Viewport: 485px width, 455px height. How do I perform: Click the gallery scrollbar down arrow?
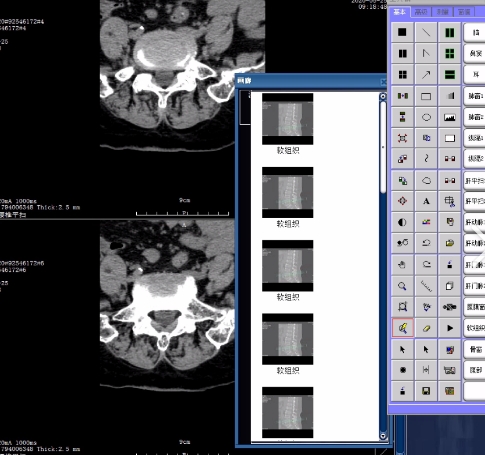[x=383, y=436]
